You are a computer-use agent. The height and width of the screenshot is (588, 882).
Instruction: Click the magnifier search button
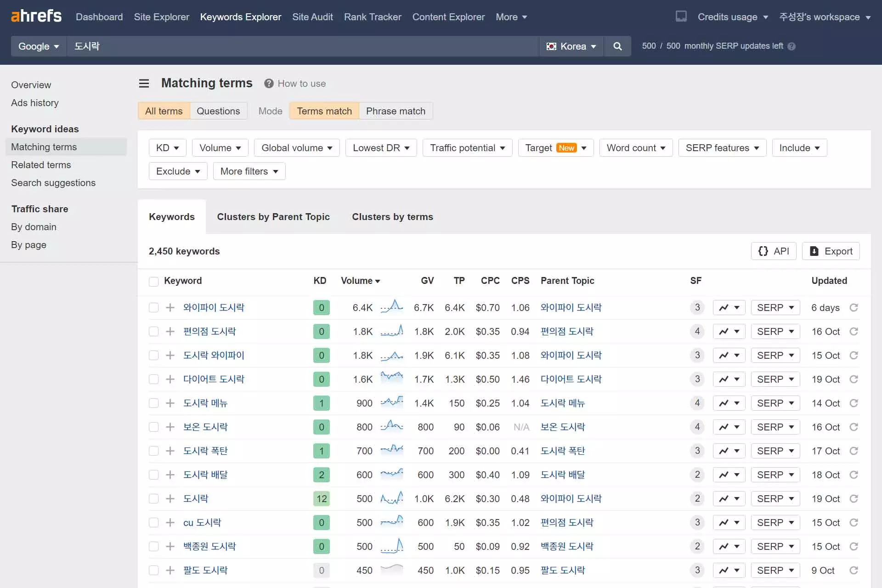tap(617, 46)
